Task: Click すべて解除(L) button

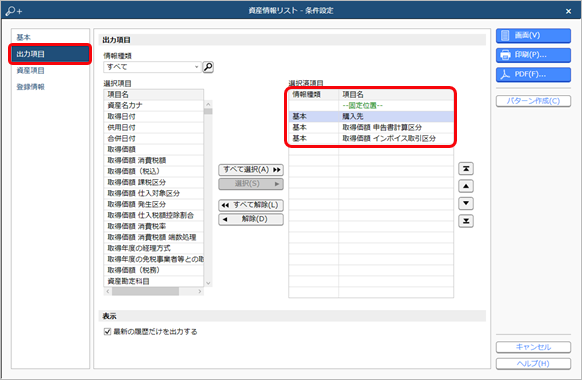Action: tap(251, 205)
